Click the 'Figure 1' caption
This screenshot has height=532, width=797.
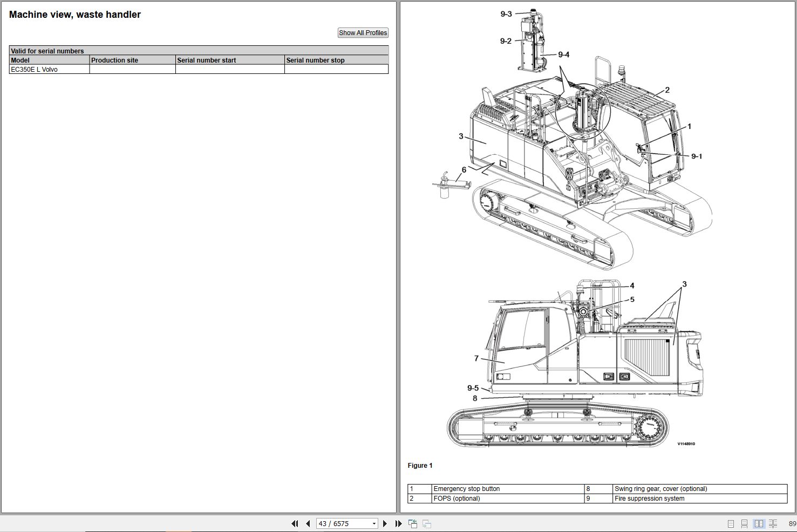[420, 466]
